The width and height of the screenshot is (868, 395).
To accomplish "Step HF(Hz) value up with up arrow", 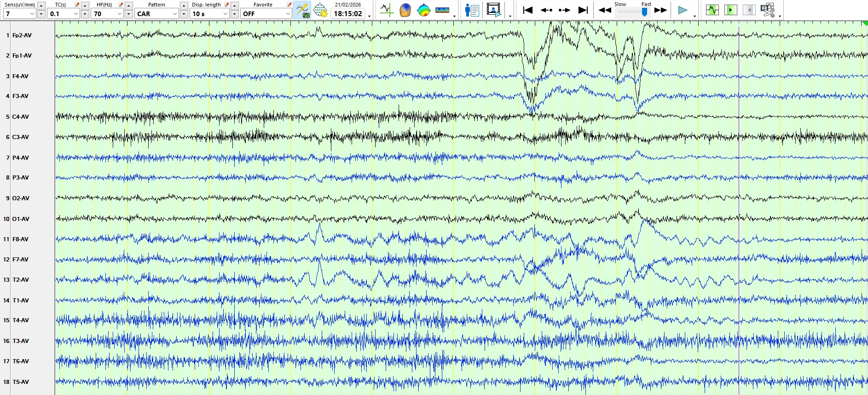I will coord(129,6).
